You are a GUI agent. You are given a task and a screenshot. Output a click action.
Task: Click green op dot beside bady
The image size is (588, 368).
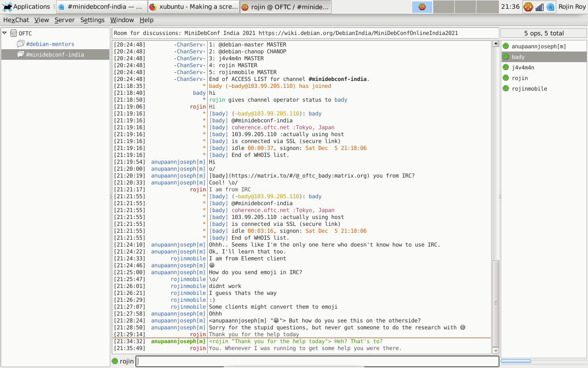[x=506, y=57]
